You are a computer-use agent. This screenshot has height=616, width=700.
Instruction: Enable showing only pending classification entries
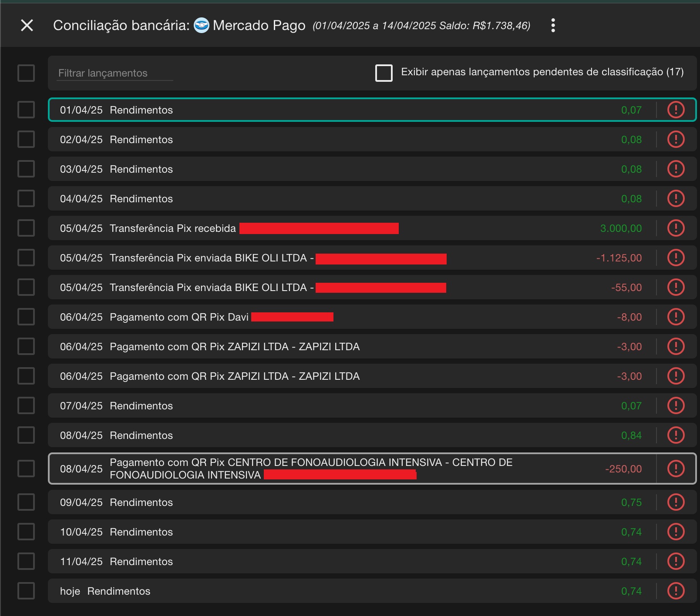pyautogui.click(x=384, y=73)
